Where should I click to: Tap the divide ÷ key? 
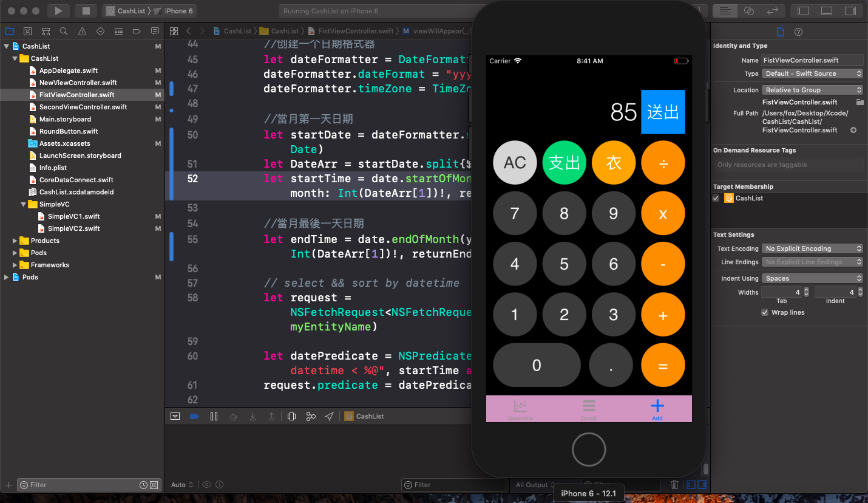pyautogui.click(x=663, y=162)
